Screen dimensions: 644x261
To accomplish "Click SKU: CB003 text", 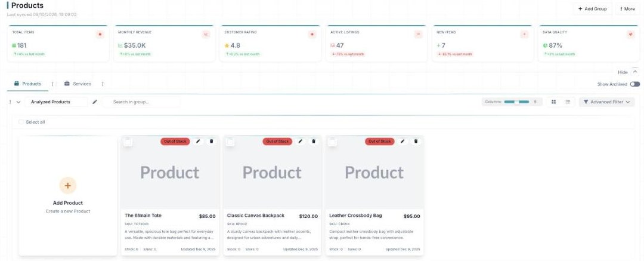I will click(339, 224).
